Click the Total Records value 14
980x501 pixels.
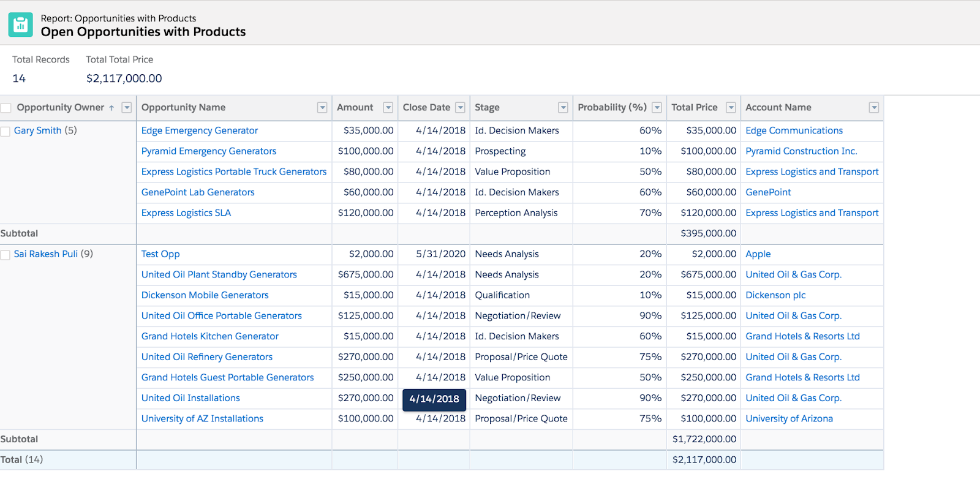pyautogui.click(x=19, y=78)
